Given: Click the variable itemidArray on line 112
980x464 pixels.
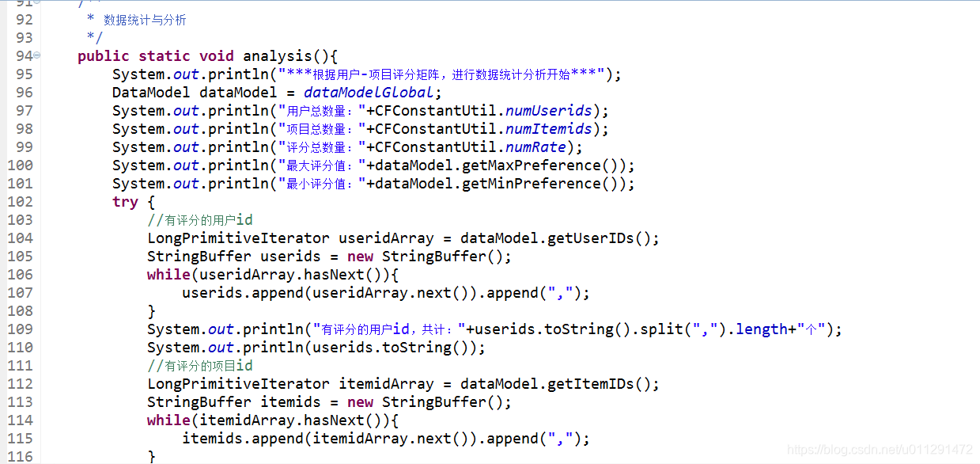Looking at the screenshot, I should (x=387, y=384).
